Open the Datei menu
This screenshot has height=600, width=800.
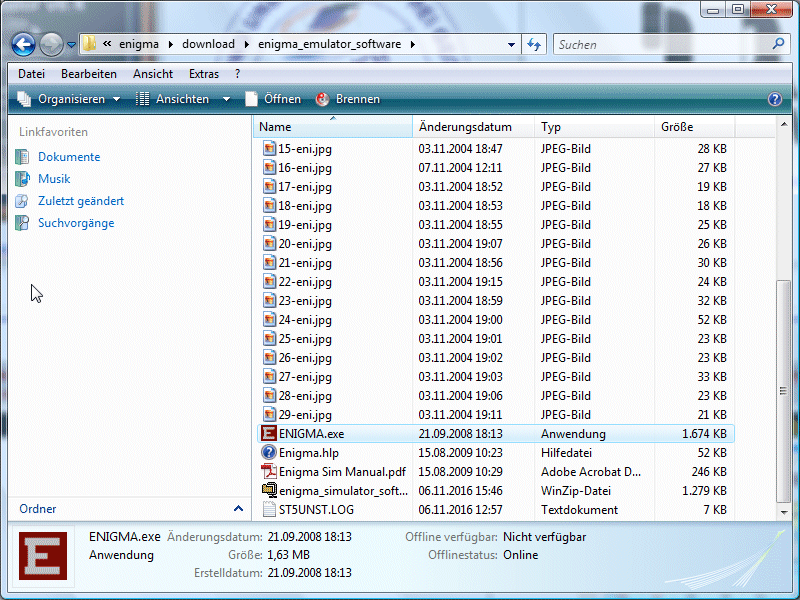[x=32, y=74]
